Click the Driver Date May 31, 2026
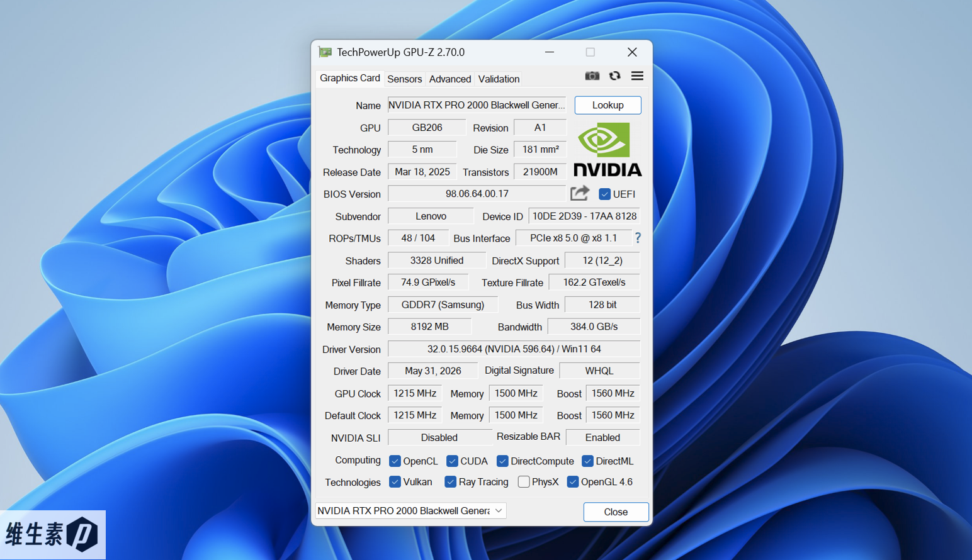The image size is (972, 560). (432, 371)
